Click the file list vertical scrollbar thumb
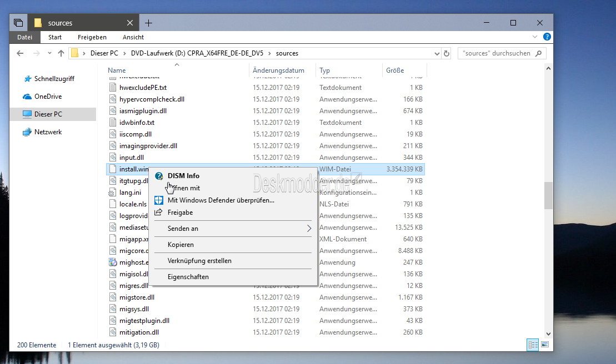 click(548, 196)
